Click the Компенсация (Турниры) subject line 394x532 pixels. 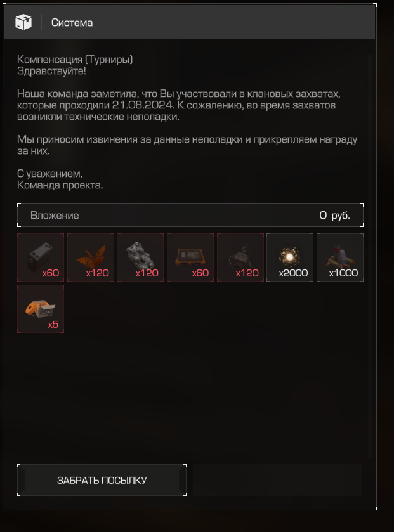(x=75, y=60)
